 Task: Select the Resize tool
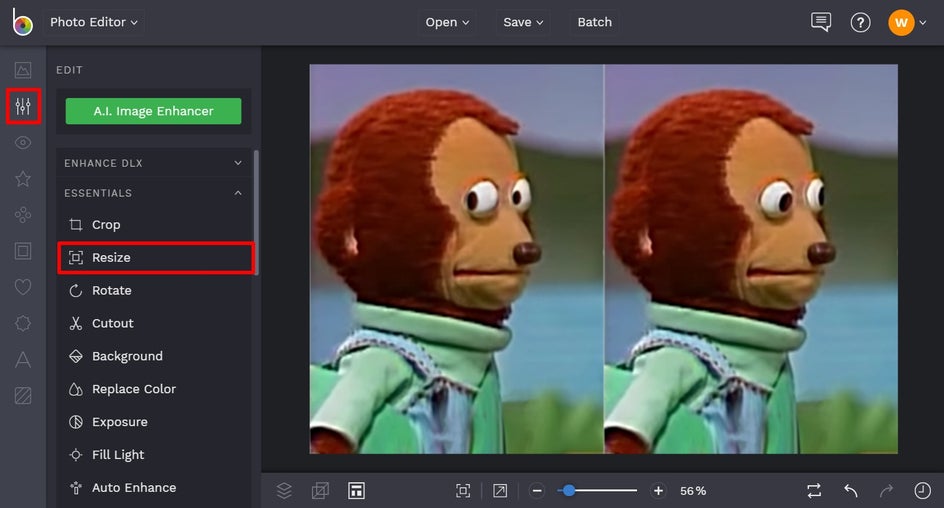[x=156, y=258]
